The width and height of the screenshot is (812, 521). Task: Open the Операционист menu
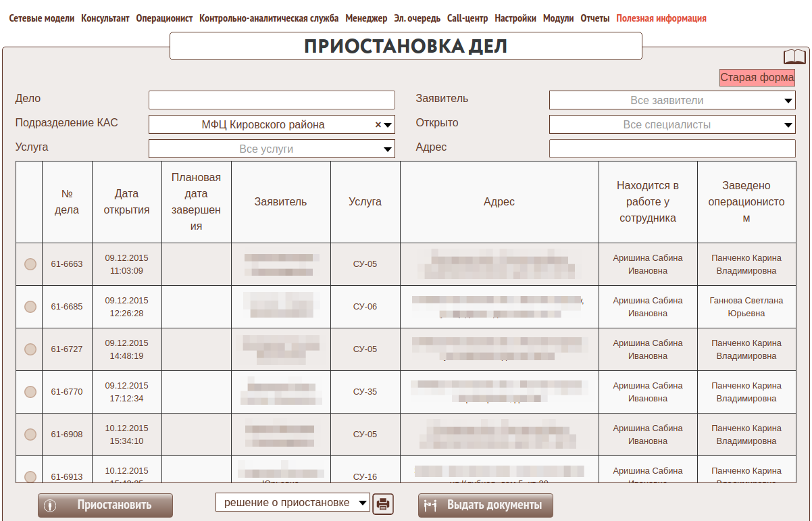click(164, 18)
